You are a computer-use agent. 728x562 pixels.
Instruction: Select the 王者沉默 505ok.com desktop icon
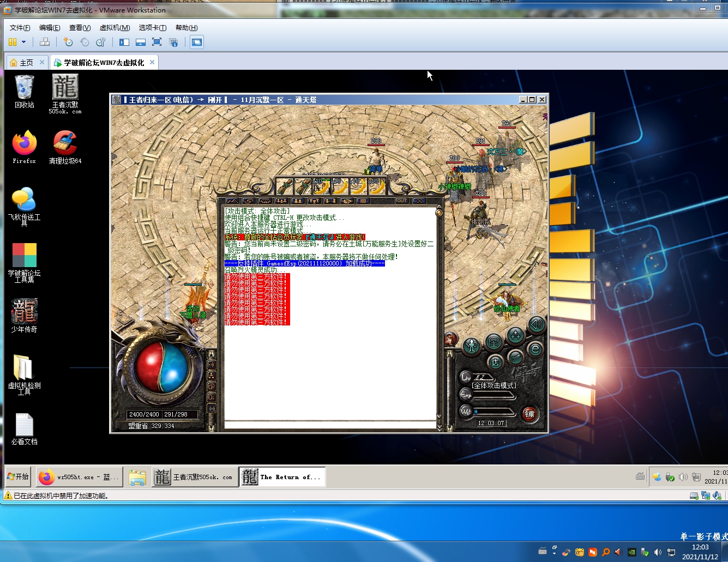pos(65,94)
